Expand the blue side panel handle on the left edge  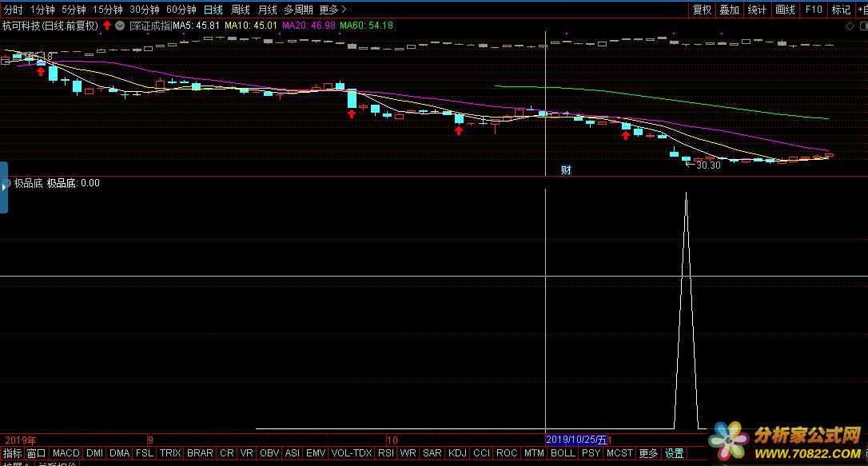click(4, 187)
